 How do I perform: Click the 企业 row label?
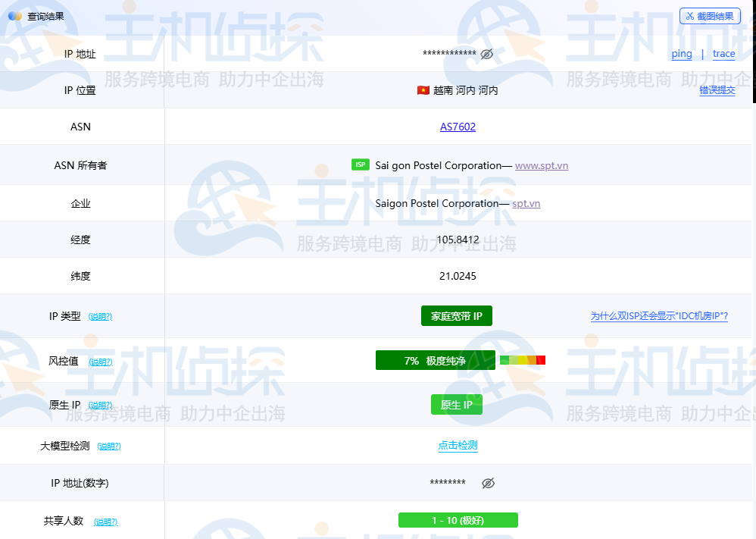coord(80,204)
